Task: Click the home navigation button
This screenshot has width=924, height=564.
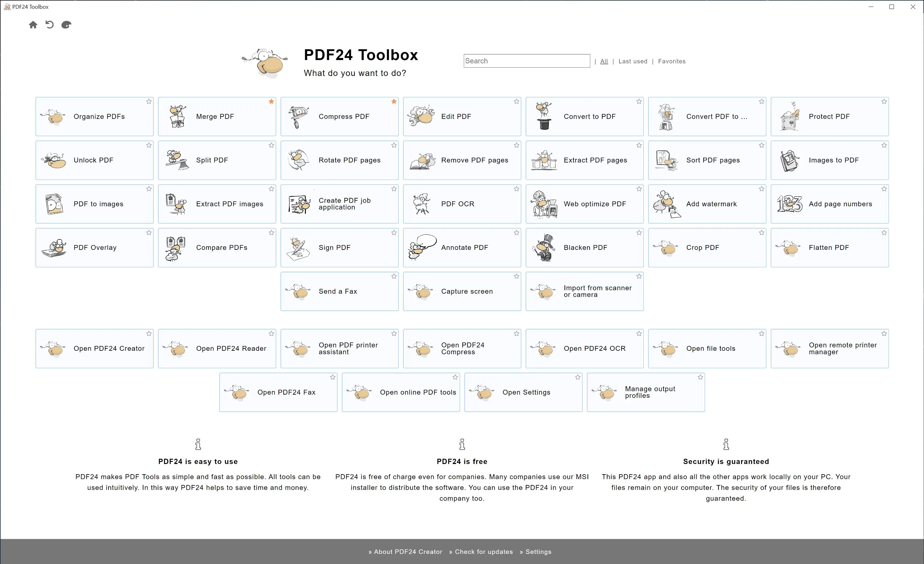Action: pos(33,25)
